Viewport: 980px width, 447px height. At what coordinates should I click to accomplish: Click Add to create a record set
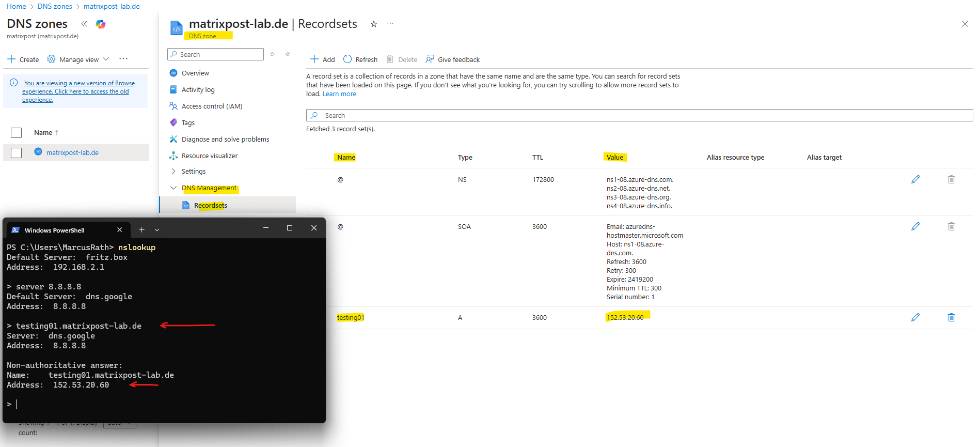(323, 59)
